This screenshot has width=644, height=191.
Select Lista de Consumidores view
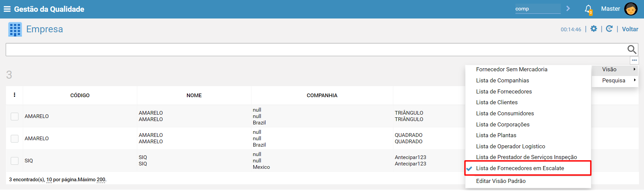505,113
